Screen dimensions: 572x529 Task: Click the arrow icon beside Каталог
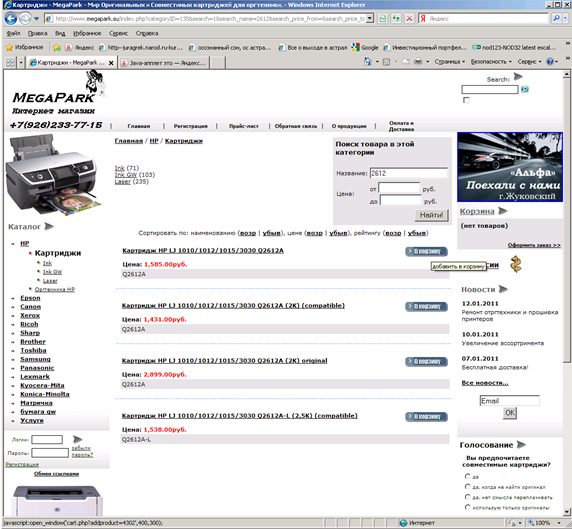coord(49,227)
